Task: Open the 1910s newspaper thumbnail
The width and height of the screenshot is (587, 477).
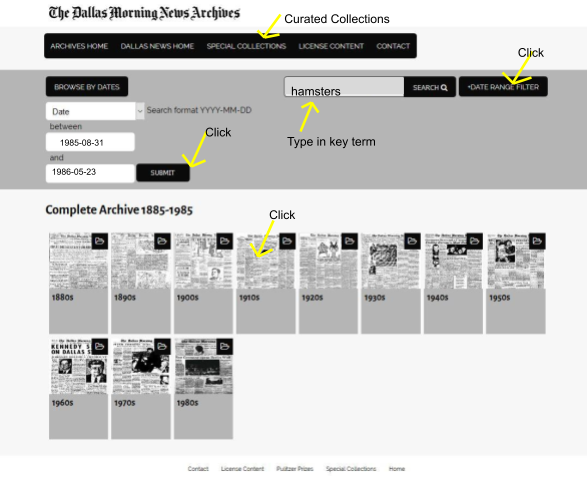Action: coord(265,261)
